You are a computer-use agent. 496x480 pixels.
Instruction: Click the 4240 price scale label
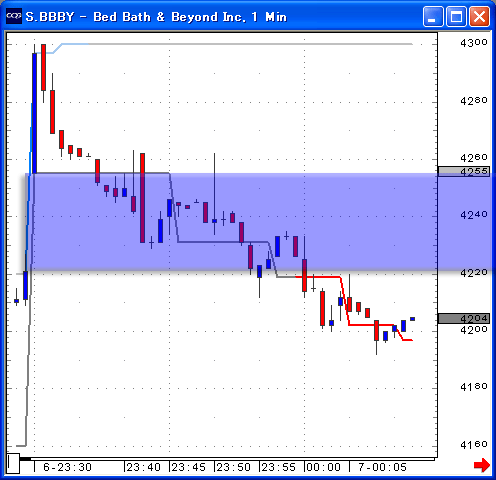coord(474,215)
